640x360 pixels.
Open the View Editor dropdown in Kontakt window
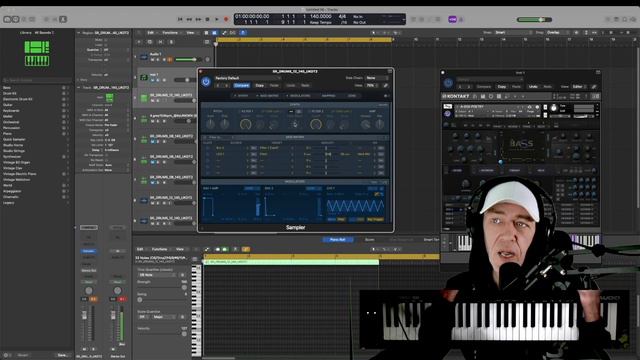coord(578,87)
